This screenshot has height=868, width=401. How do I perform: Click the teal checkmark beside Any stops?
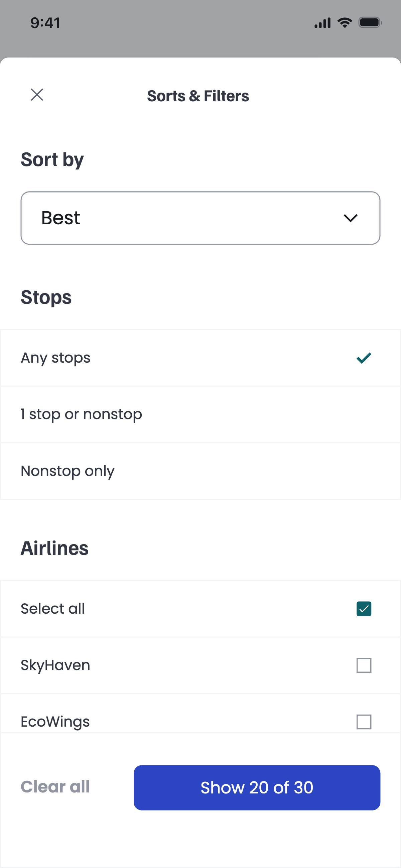tap(364, 358)
